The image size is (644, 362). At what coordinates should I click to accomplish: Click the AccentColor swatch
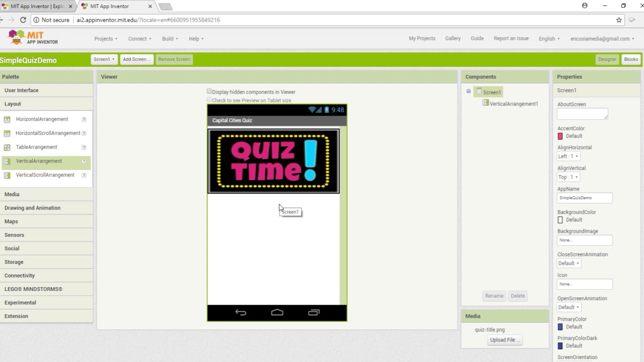560,136
